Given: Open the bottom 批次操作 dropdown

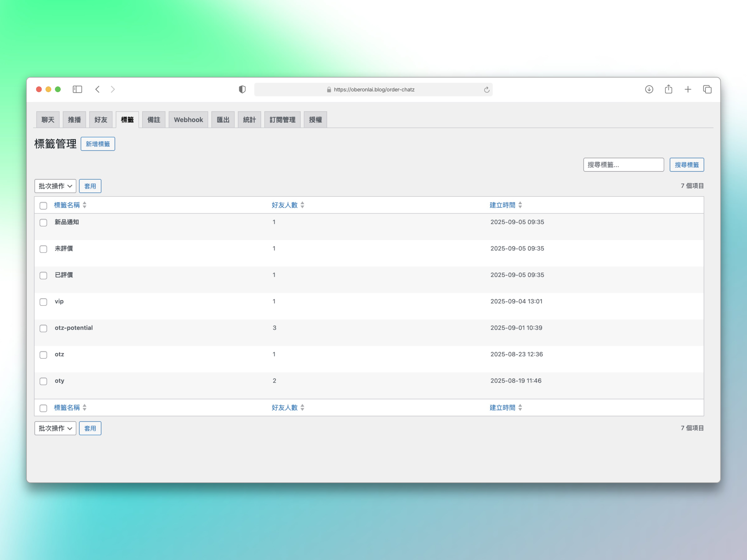Looking at the screenshot, I should [x=55, y=428].
